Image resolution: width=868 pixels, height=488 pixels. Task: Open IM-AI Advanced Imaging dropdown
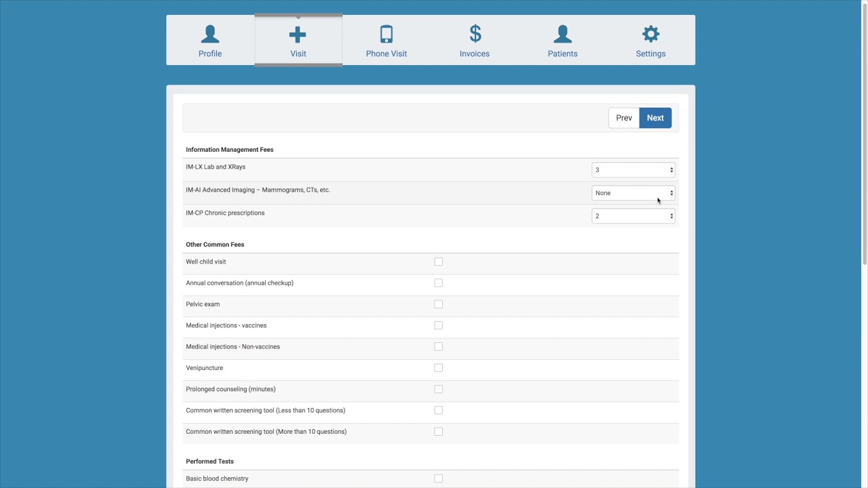(x=633, y=193)
